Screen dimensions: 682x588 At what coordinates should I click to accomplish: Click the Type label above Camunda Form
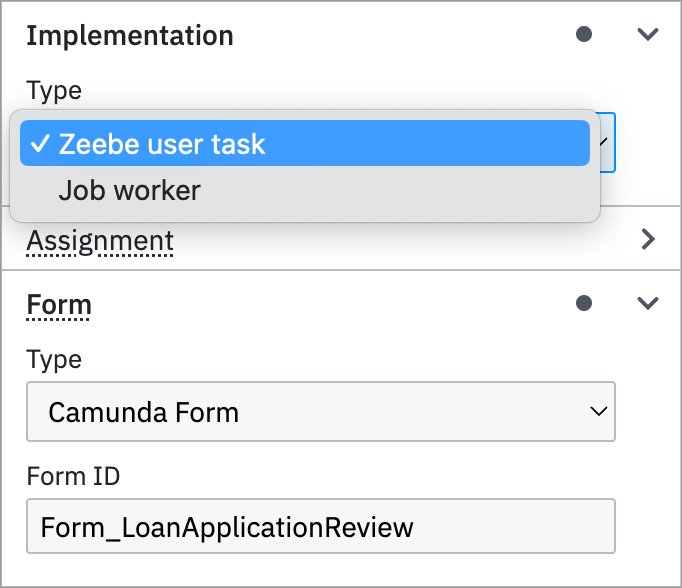click(x=54, y=360)
